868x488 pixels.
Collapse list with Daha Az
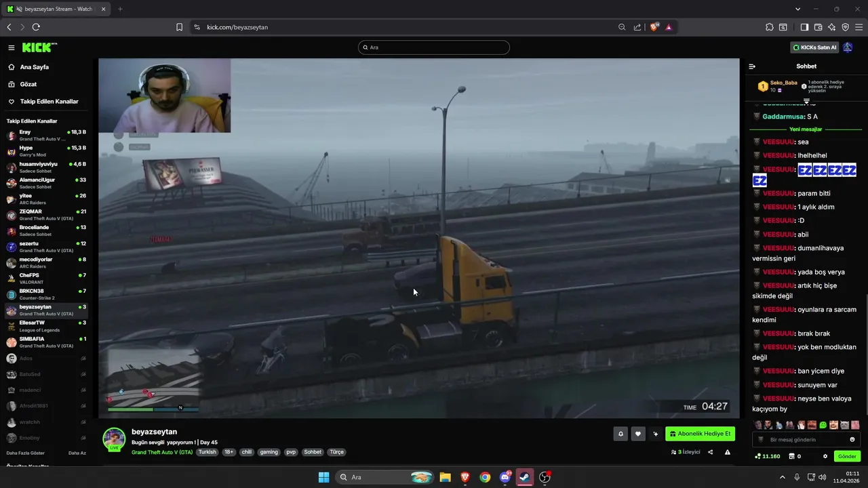[77, 453]
